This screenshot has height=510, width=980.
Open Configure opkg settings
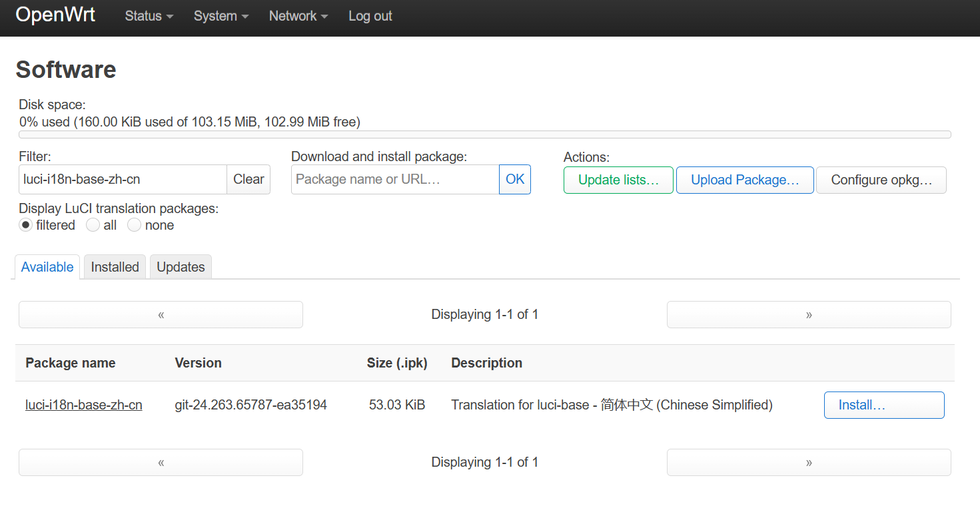coord(881,180)
